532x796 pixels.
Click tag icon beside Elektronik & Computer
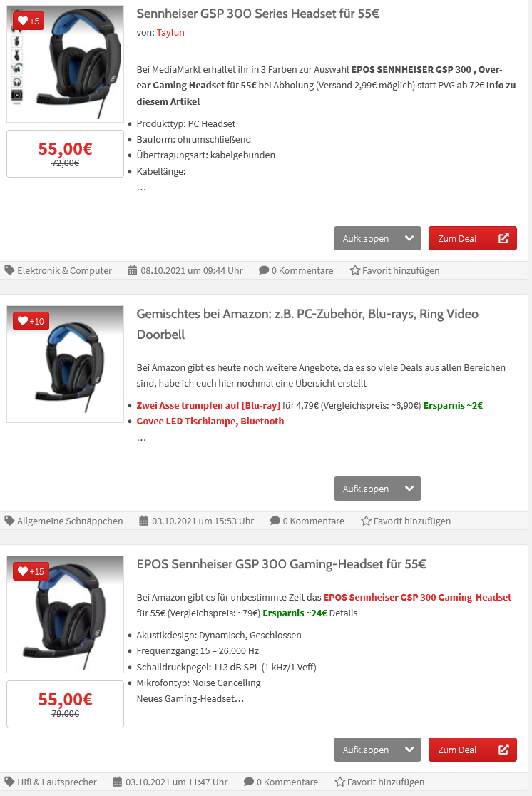coord(9,271)
